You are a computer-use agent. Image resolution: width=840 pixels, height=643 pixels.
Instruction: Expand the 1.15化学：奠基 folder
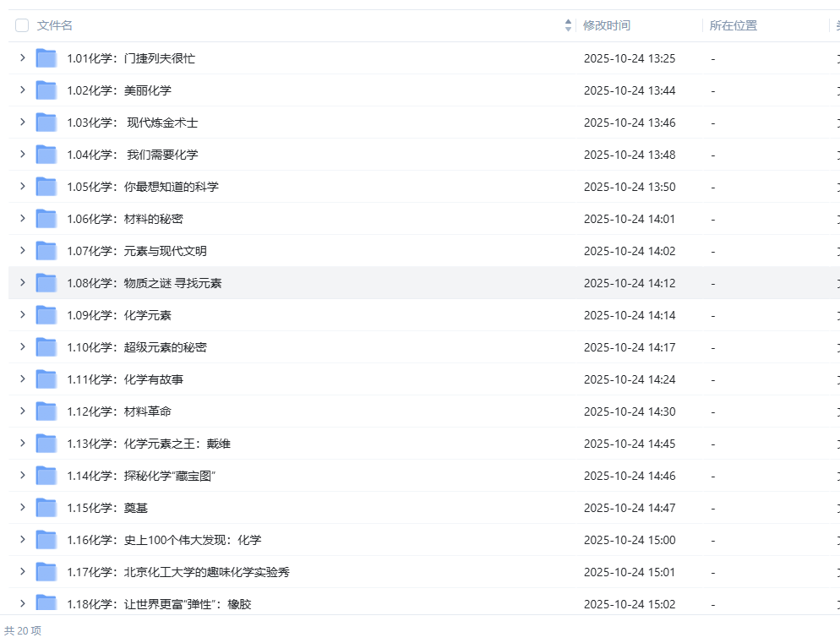(23, 508)
